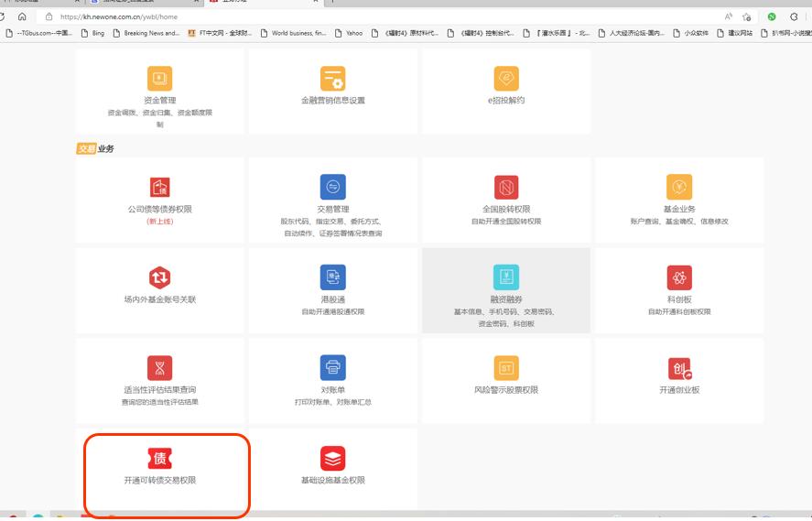This screenshot has width=812, height=521.
Task: Open the 开通创业板 icon
Action: coord(679,368)
